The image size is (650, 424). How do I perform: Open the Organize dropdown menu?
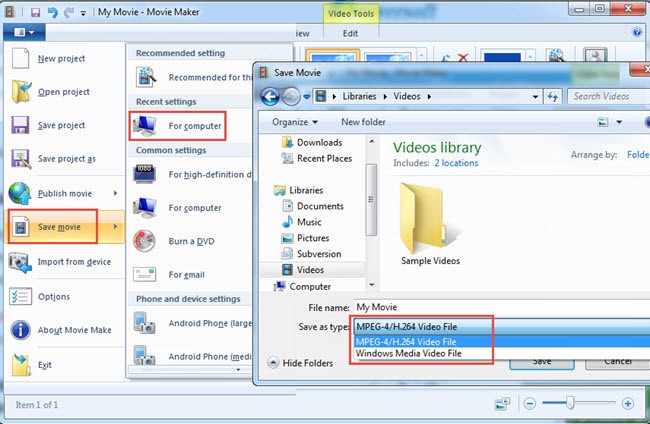[x=295, y=122]
